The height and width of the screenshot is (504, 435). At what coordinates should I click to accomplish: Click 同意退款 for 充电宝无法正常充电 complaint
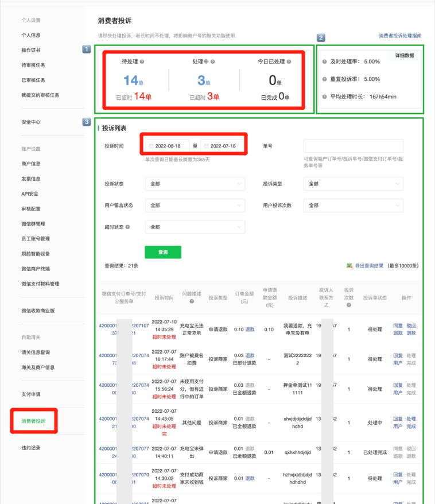tap(398, 329)
